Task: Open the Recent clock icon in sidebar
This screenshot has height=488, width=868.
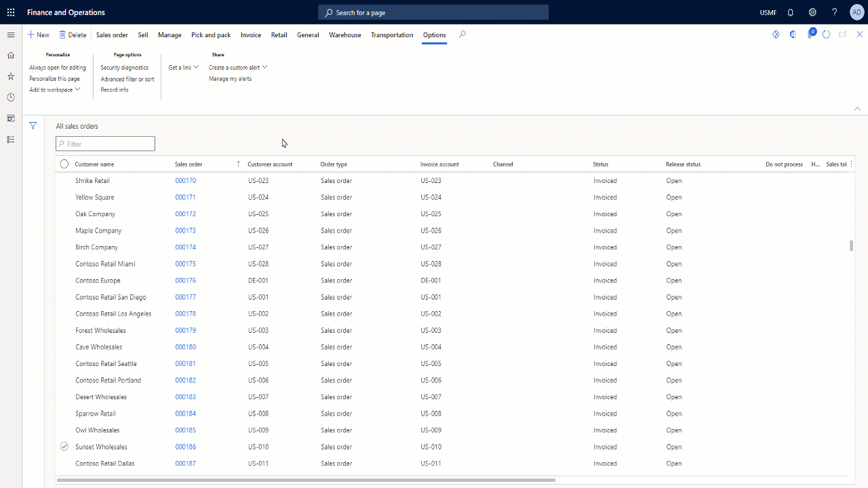Action: pyautogui.click(x=11, y=98)
